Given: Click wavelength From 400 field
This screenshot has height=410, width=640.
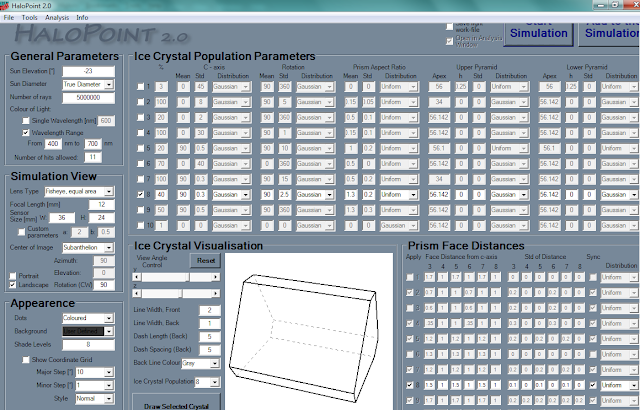Looking at the screenshot, I should (x=53, y=144).
